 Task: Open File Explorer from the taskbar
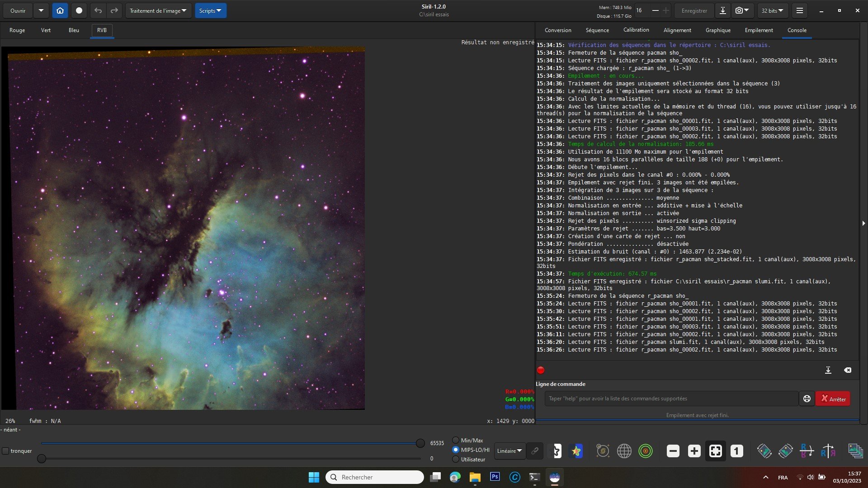[x=475, y=477]
